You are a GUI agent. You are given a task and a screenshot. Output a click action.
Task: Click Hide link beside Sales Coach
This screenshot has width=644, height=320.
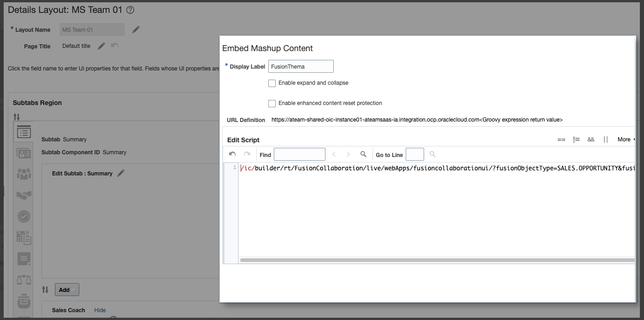coord(100,310)
